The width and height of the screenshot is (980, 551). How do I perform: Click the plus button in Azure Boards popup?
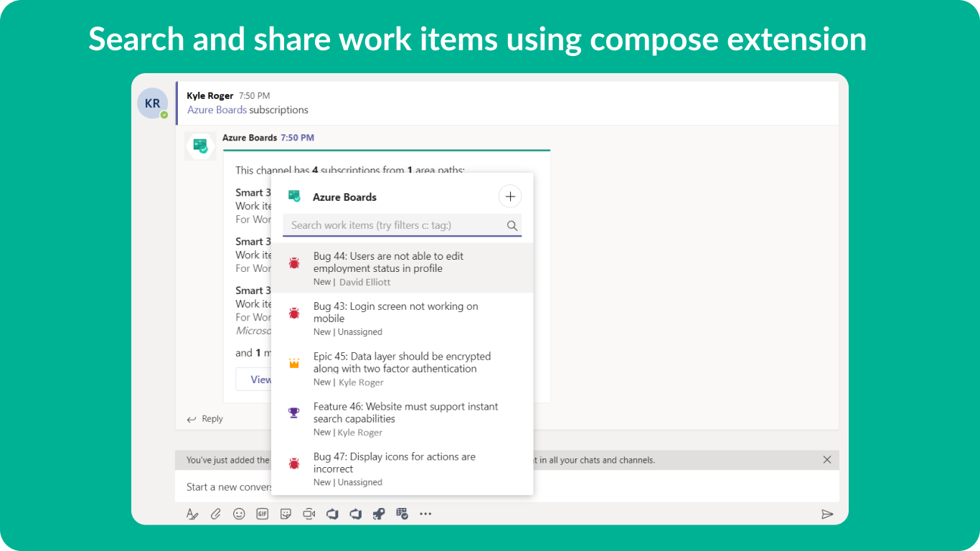pyautogui.click(x=510, y=197)
